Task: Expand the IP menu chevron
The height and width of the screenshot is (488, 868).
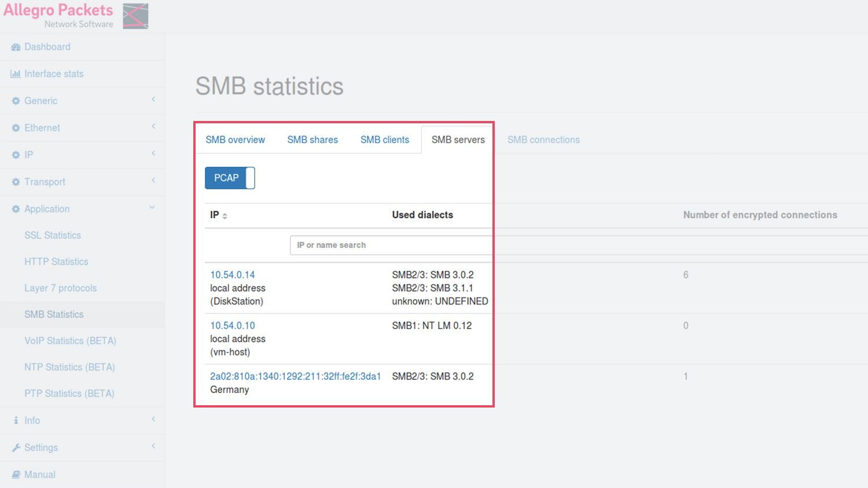Action: click(x=153, y=153)
